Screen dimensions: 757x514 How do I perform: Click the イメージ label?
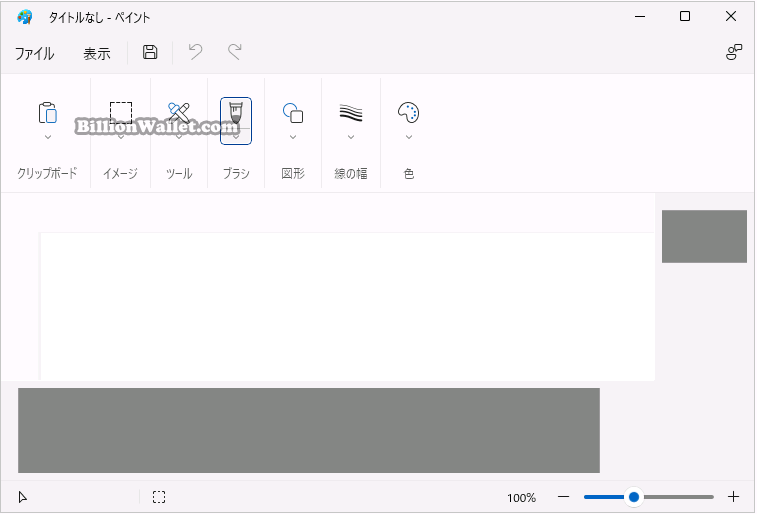tap(120, 173)
